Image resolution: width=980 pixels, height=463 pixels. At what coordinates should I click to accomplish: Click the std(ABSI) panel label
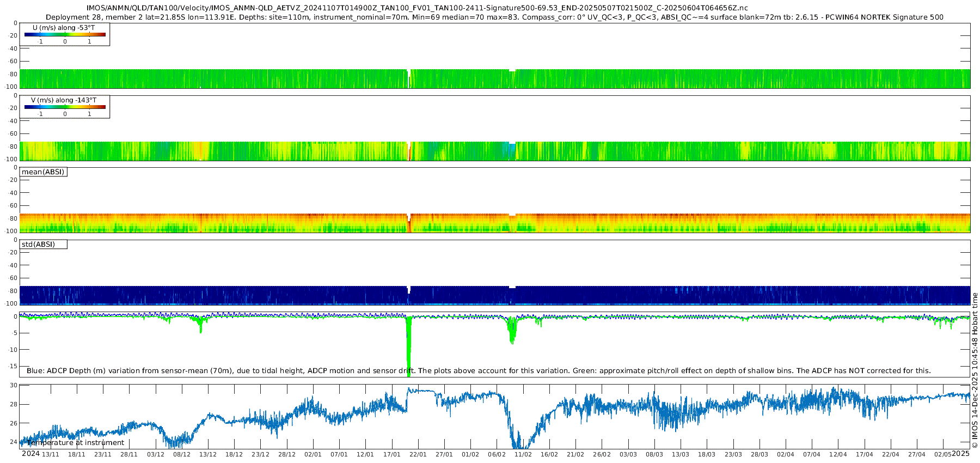pyautogui.click(x=39, y=245)
